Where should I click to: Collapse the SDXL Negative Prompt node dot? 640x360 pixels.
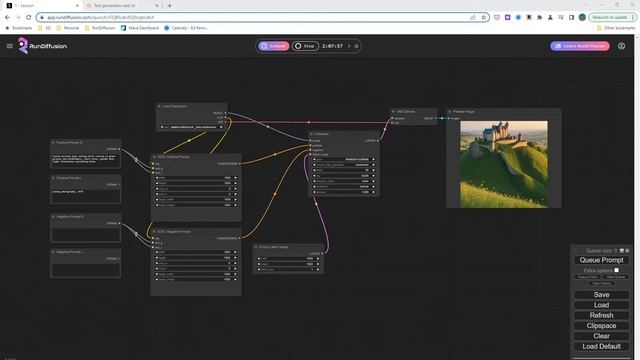coord(154,231)
